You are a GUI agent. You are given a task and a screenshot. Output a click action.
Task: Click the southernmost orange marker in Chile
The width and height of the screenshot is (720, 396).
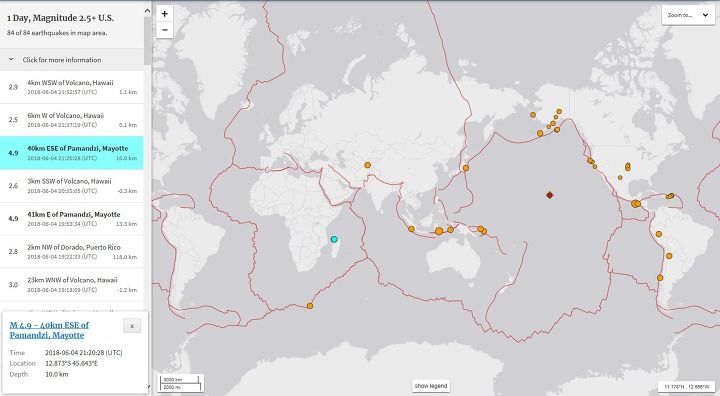(x=660, y=278)
